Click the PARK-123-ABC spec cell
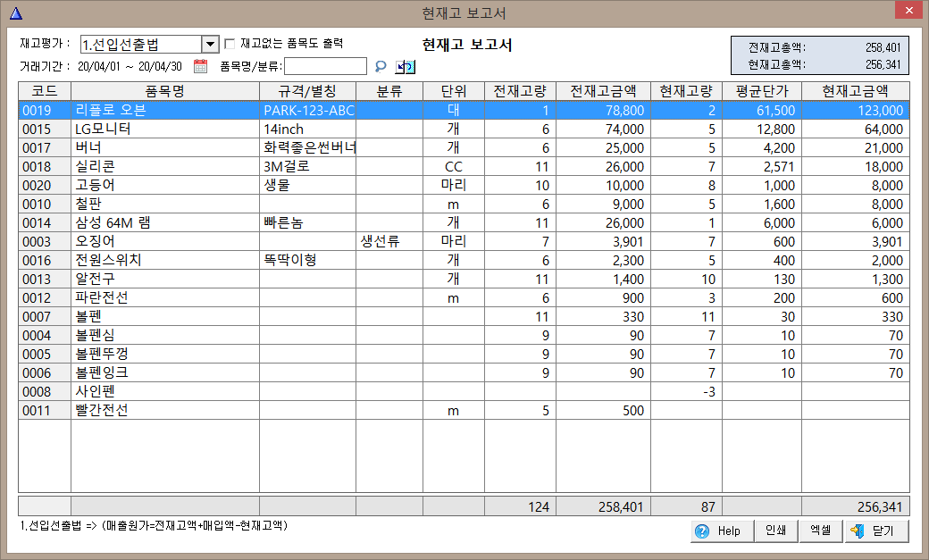The height and width of the screenshot is (560, 929). click(308, 110)
